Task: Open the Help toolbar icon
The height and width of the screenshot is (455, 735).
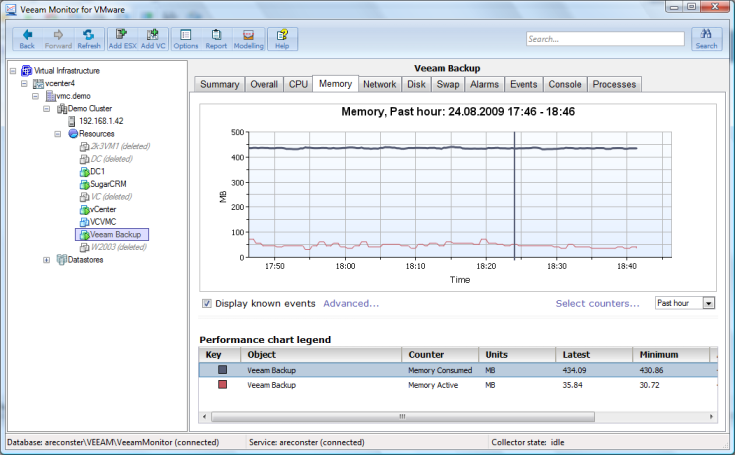Action: click(282, 38)
